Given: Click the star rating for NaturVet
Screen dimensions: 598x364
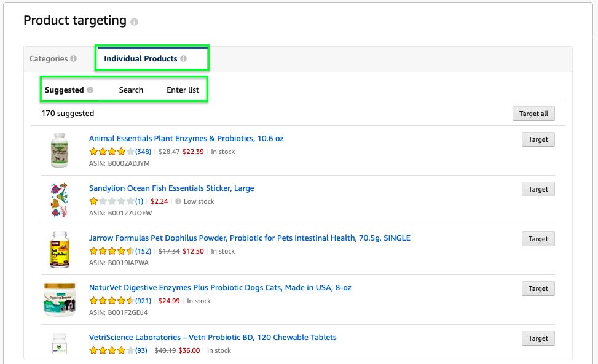Looking at the screenshot, I should pyautogui.click(x=112, y=301).
